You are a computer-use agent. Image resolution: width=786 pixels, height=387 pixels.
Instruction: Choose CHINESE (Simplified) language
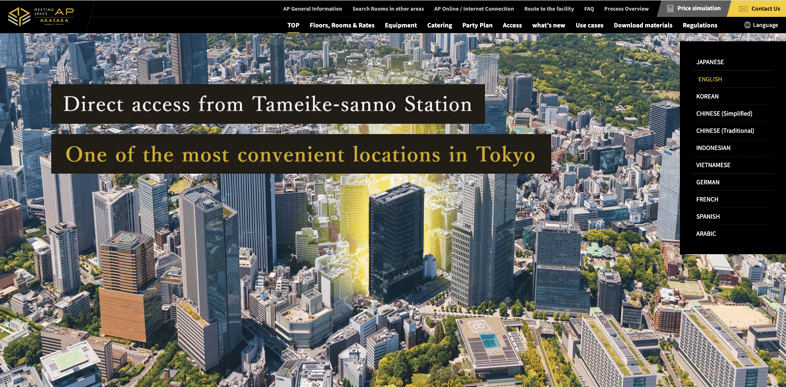point(724,114)
